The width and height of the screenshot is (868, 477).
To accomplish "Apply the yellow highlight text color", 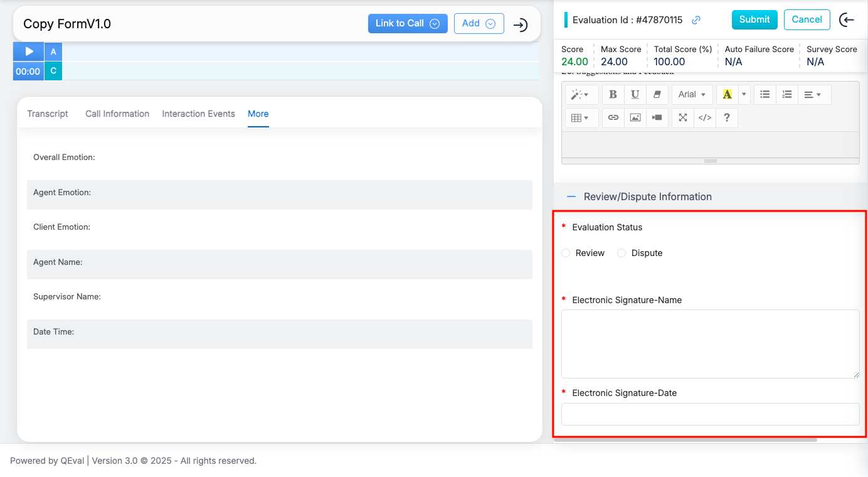I will click(x=727, y=94).
